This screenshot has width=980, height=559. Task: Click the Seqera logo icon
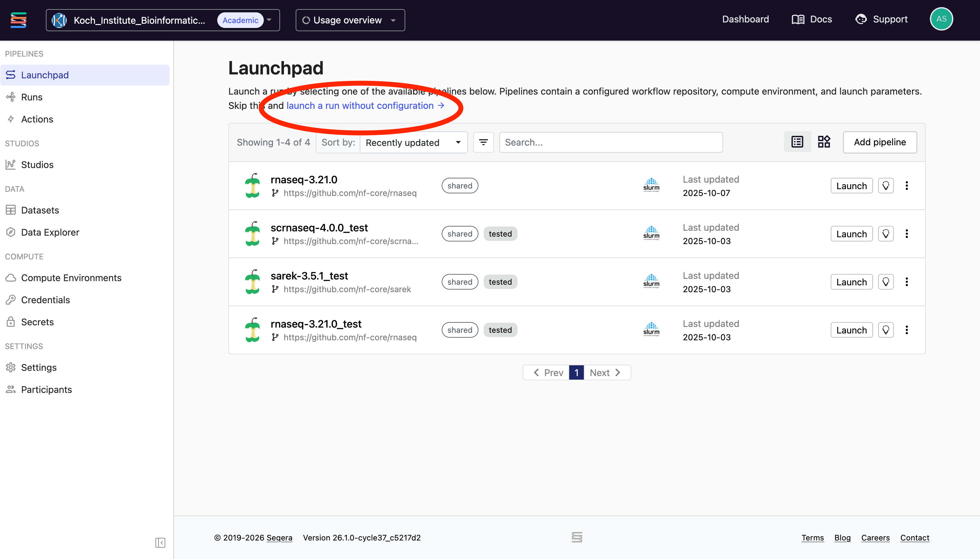coord(19,20)
